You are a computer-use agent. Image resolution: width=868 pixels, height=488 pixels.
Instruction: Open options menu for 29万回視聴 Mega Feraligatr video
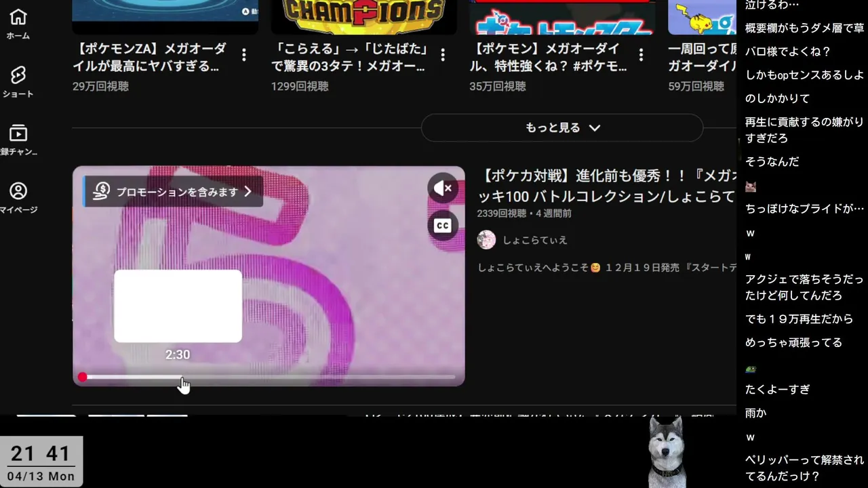click(x=244, y=54)
